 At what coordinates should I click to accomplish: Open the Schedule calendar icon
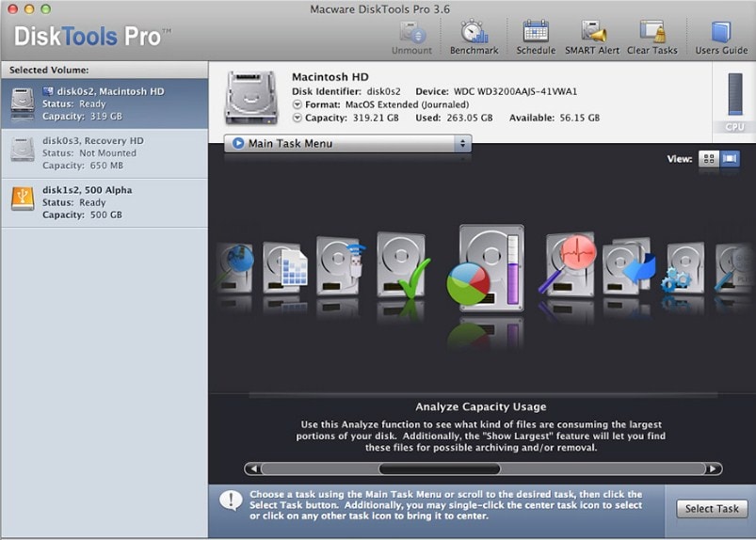pyautogui.click(x=536, y=37)
